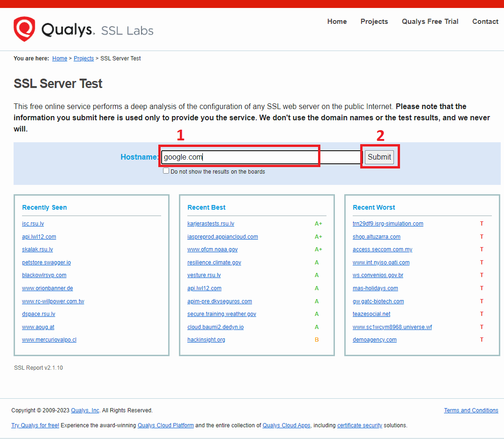Open the Projects menu item
Screen dimensions: 504x439
[x=374, y=22]
